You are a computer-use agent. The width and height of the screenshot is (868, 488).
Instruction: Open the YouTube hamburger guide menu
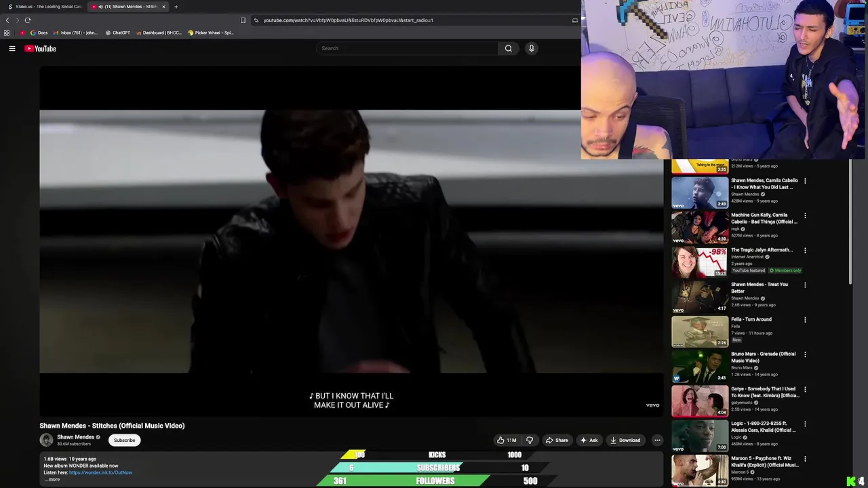point(12,49)
